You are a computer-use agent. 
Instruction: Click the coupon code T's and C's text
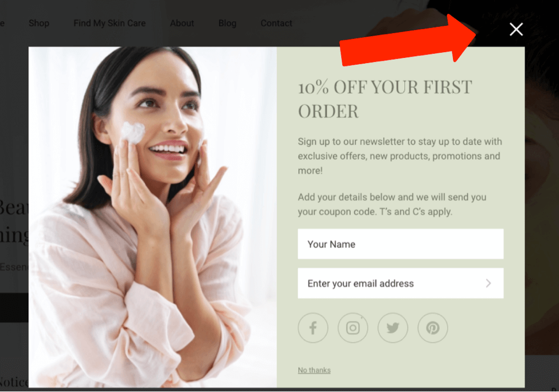point(392,205)
